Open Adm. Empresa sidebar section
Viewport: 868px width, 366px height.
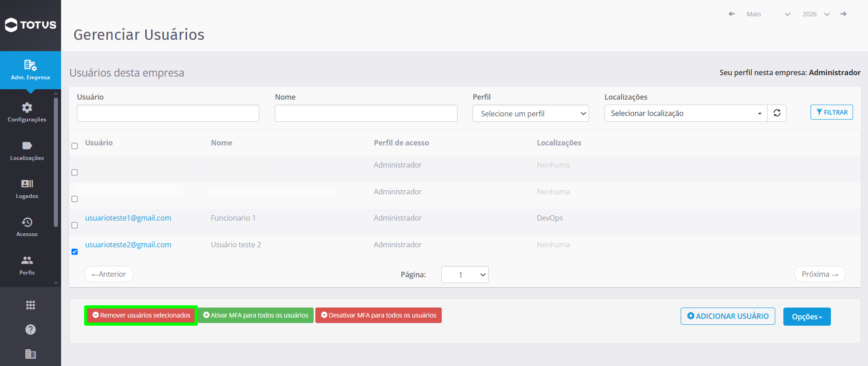[30, 70]
